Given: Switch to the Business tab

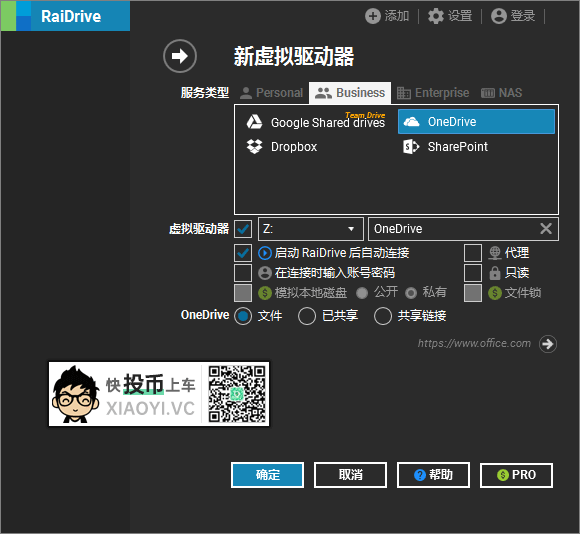Looking at the screenshot, I should tap(350, 93).
